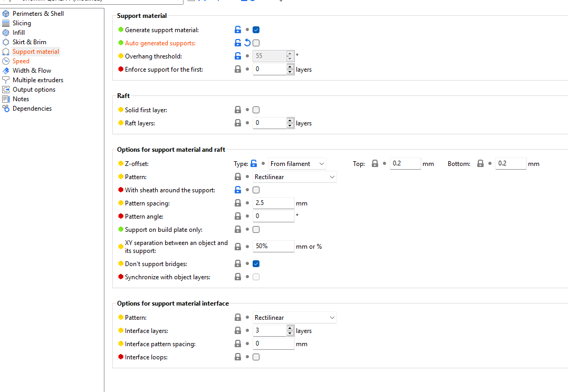Decrease Enforce support layers with down arrow
568x392 pixels.
tap(290, 72)
